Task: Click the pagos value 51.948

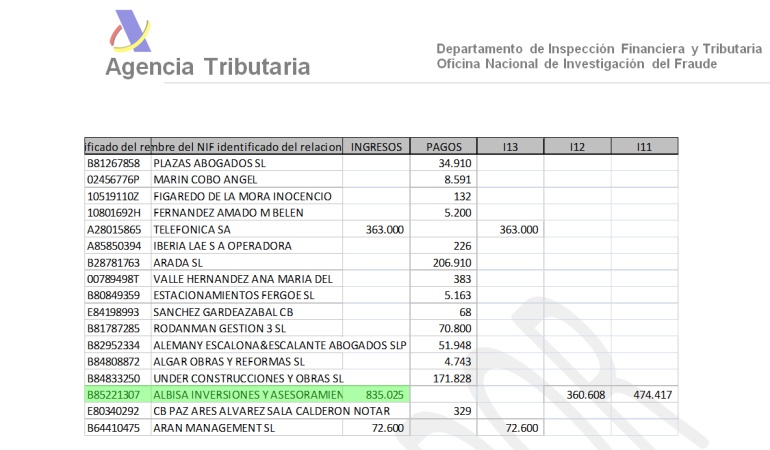Action: (455, 345)
